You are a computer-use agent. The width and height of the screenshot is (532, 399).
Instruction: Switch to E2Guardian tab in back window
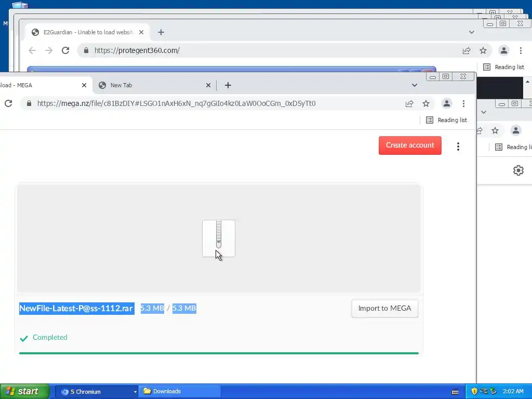point(87,32)
